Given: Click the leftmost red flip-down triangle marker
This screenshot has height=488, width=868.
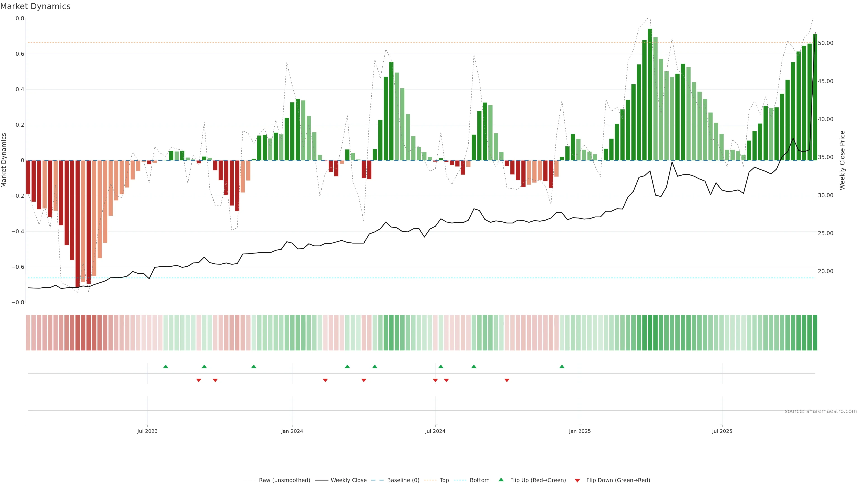Looking at the screenshot, I should 199,380.
